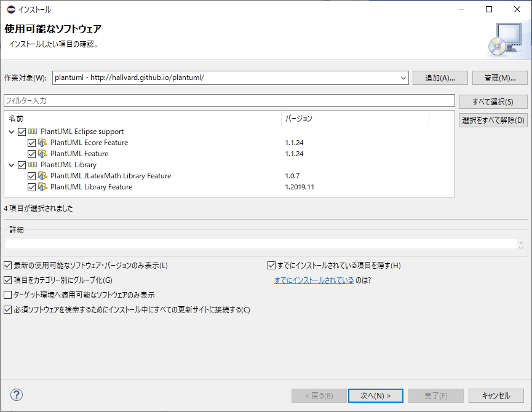Toggle the 項目をカテゴリー別にグループ化 checkbox
This screenshot has height=412, width=532.
8,280
